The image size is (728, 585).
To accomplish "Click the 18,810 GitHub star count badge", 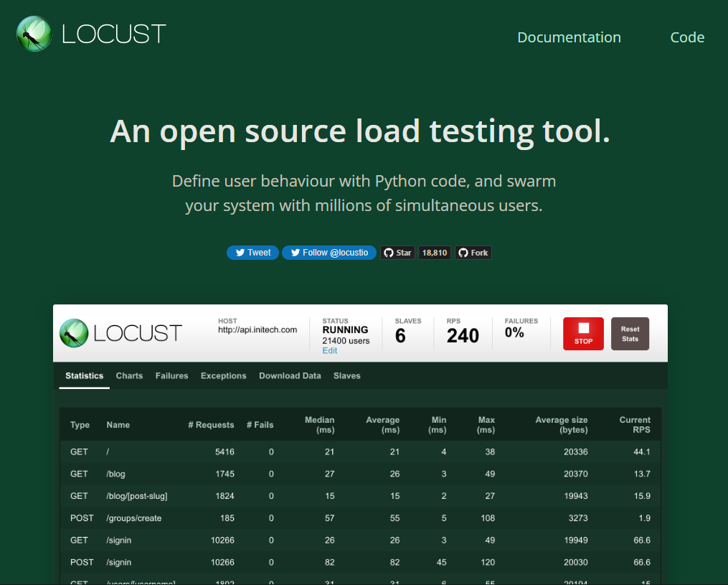I will [434, 252].
